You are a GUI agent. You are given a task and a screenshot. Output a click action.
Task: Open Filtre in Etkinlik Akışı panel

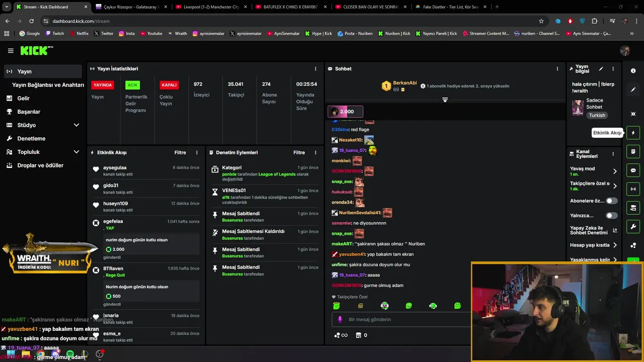click(x=180, y=152)
